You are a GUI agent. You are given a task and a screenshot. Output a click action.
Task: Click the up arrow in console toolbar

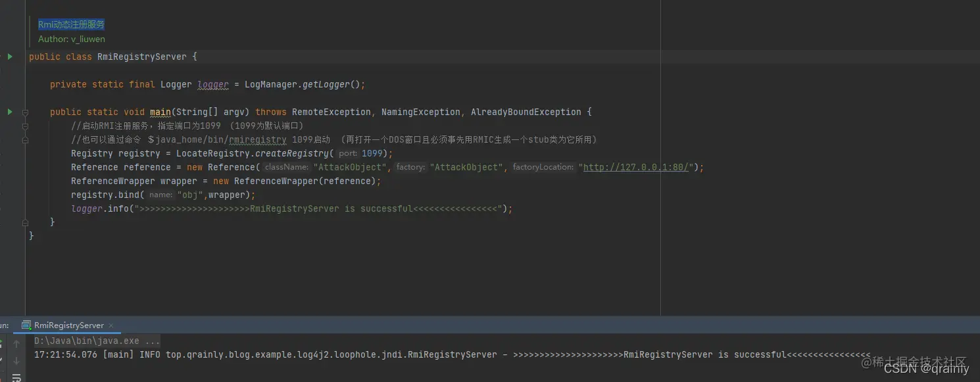[x=16, y=343]
